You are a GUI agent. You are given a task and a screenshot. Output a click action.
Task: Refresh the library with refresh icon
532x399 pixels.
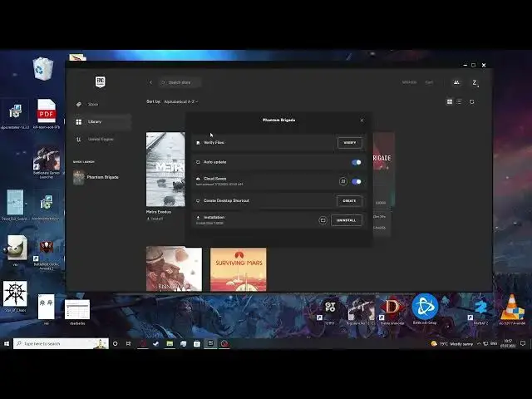pyautogui.click(x=471, y=101)
